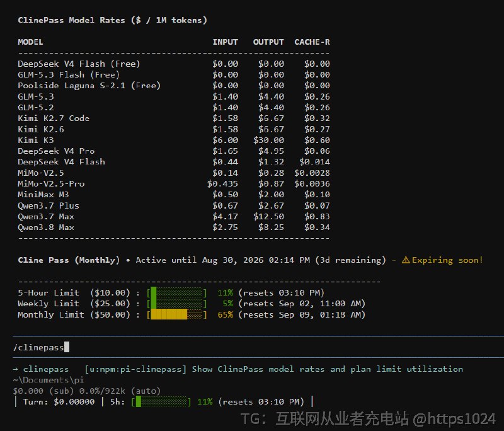This screenshot has height=431, width=504.
Task: Click the INPUT column header
Action: (226, 42)
